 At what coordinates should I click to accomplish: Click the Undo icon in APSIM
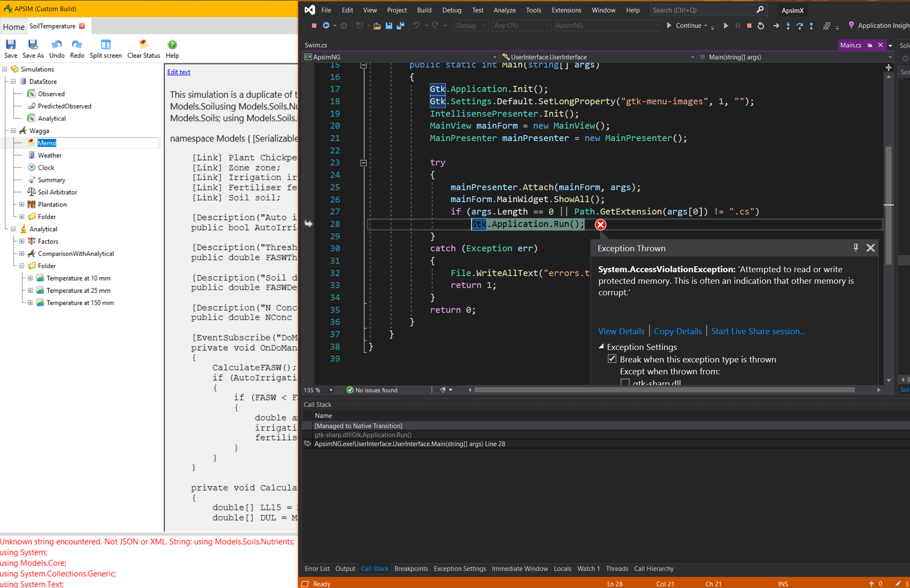pos(56,44)
